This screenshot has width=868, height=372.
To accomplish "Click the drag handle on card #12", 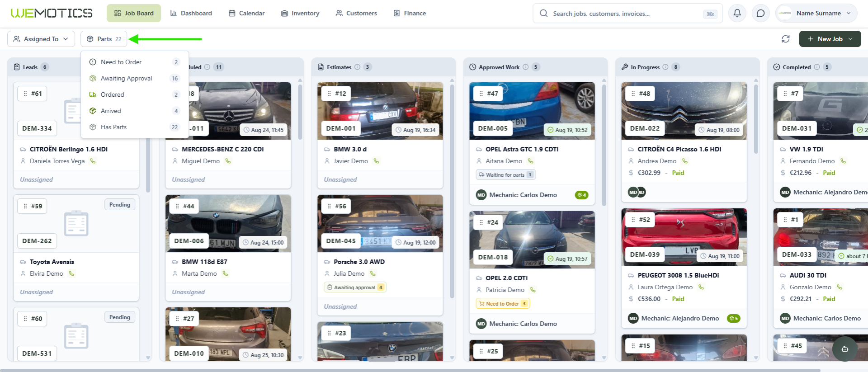I will [x=329, y=94].
